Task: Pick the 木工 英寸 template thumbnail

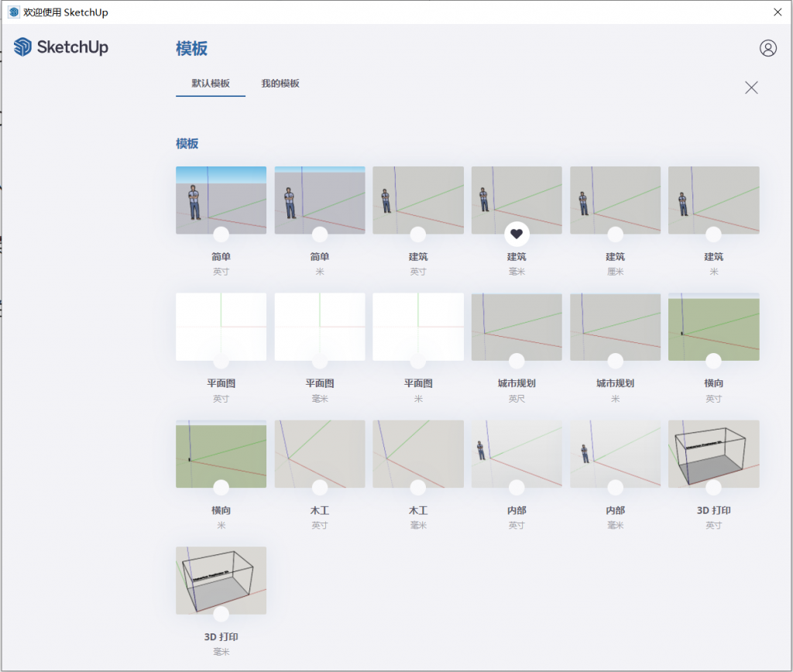Action: (x=320, y=454)
